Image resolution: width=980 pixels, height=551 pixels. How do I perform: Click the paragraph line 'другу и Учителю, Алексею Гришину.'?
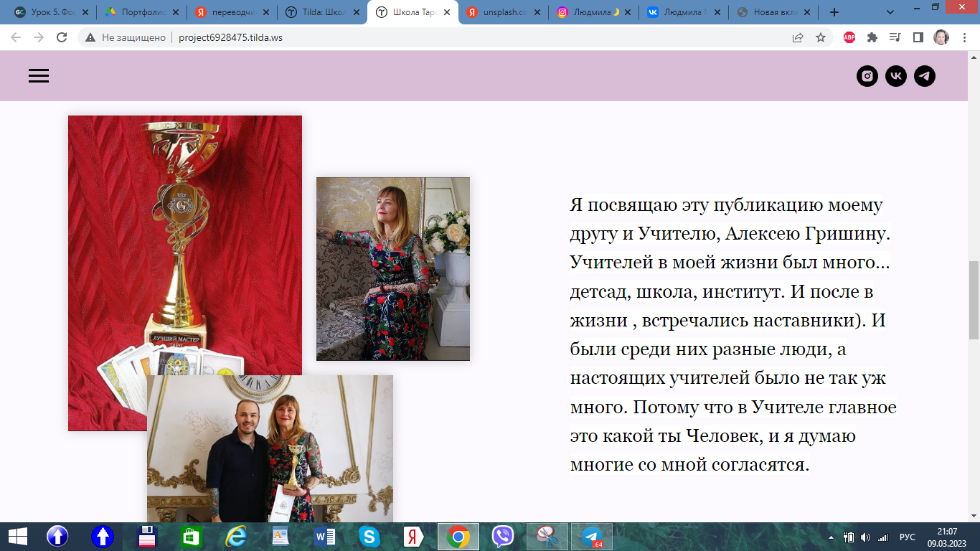click(730, 234)
